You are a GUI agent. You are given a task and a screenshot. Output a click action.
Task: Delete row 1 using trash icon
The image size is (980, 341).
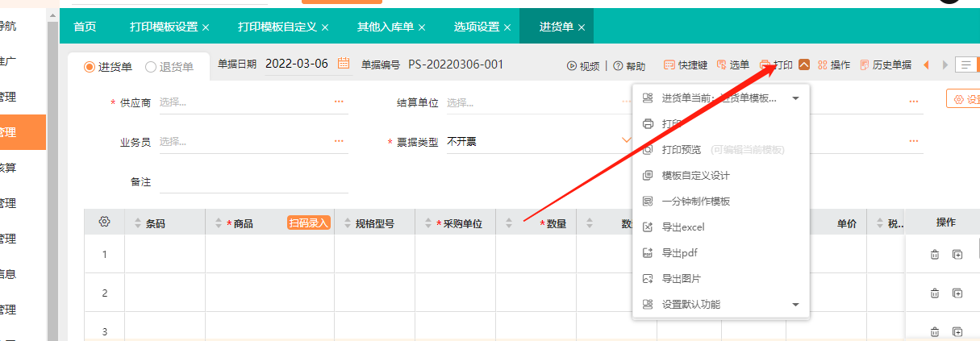(x=935, y=255)
